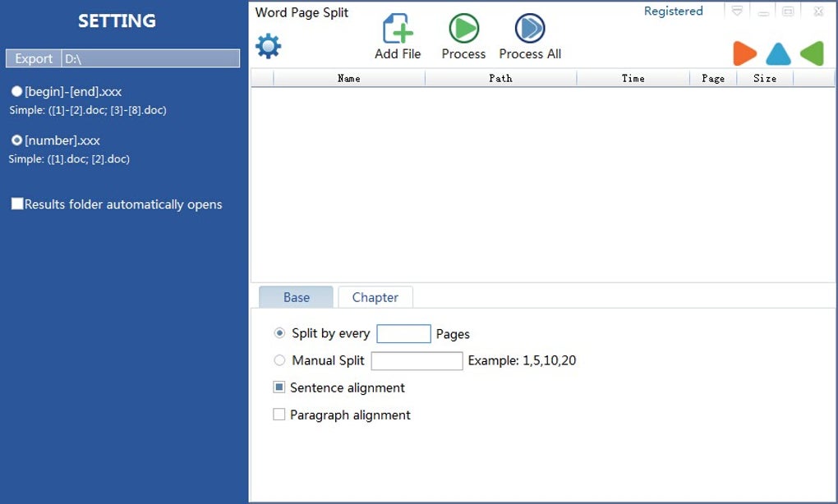Enable Paragraph alignment checkbox

click(279, 415)
